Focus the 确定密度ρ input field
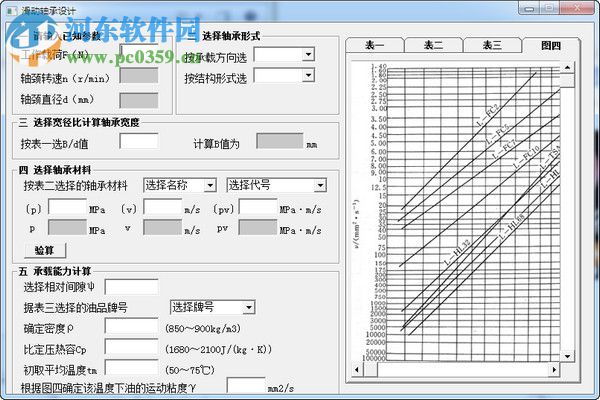600x400 pixels. [x=132, y=328]
